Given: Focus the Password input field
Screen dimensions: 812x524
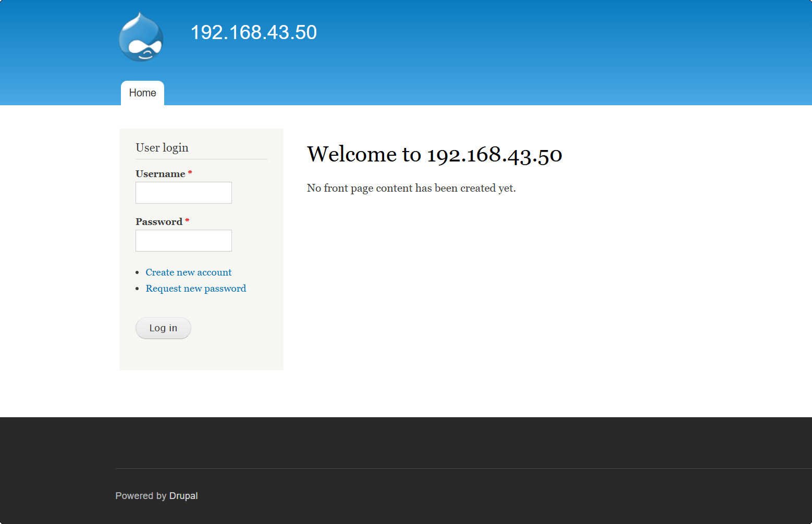Looking at the screenshot, I should pos(183,241).
